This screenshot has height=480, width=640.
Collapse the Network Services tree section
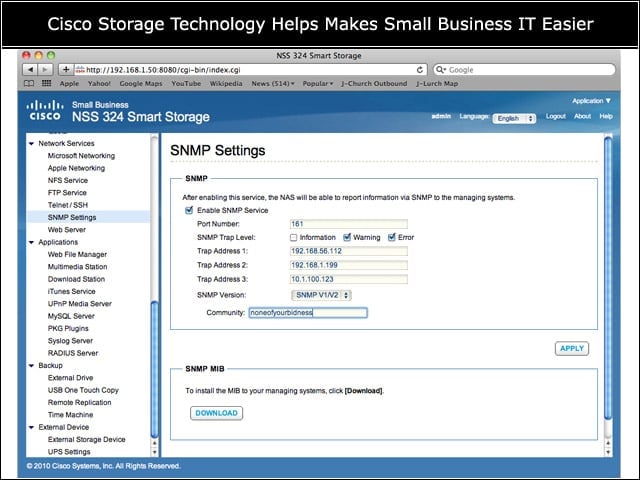[31, 144]
